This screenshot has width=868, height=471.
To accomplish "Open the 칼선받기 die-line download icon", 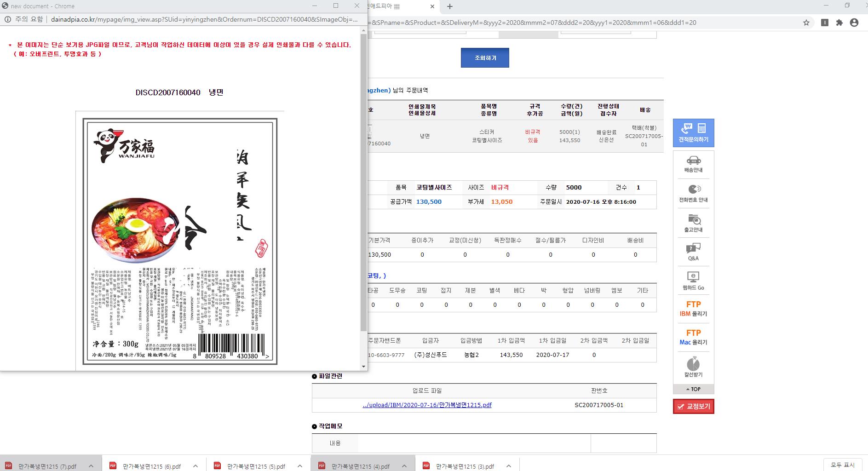I will click(x=693, y=367).
